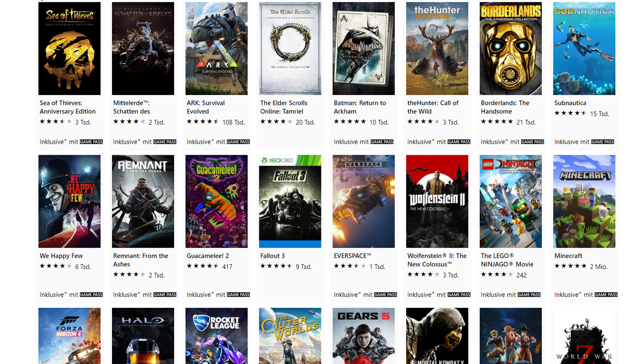This screenshot has width=631, height=364.
Task: Click the Game Pass badge under Batman
Action: pyautogui.click(x=382, y=142)
